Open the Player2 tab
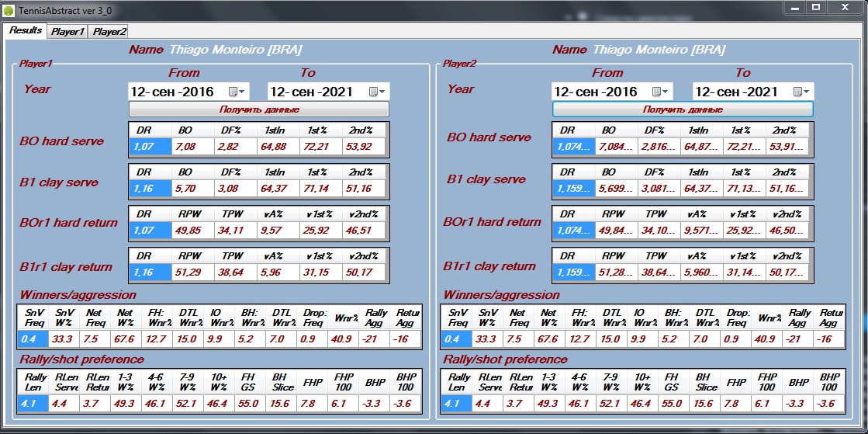This screenshot has height=434, width=868. pyautogui.click(x=109, y=32)
